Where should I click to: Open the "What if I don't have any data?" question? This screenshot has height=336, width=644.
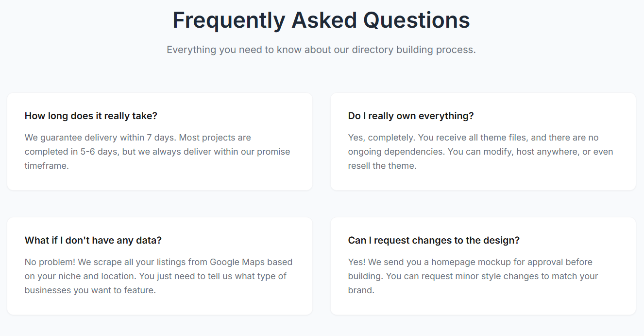pos(93,240)
